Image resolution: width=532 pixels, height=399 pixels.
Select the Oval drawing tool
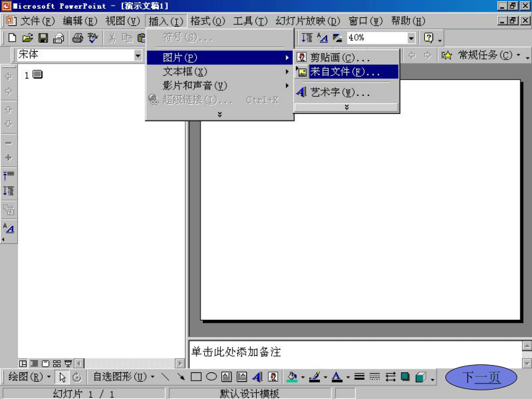pyautogui.click(x=212, y=377)
